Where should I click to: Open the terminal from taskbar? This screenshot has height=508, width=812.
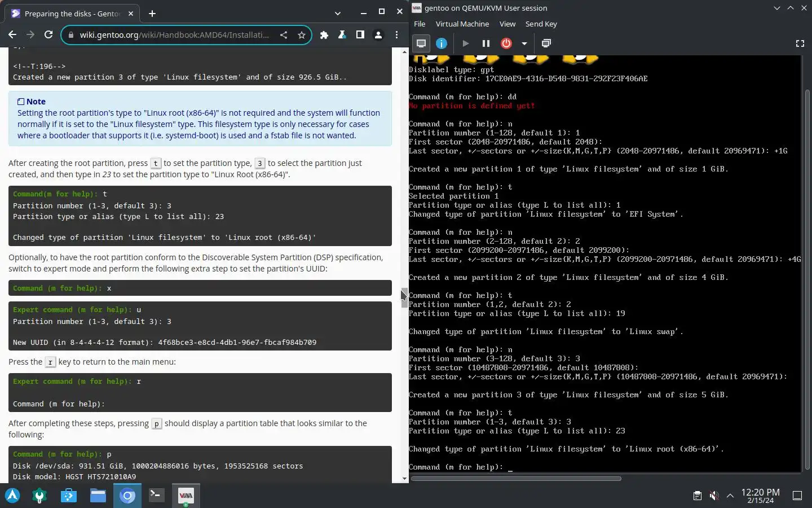tap(156, 496)
